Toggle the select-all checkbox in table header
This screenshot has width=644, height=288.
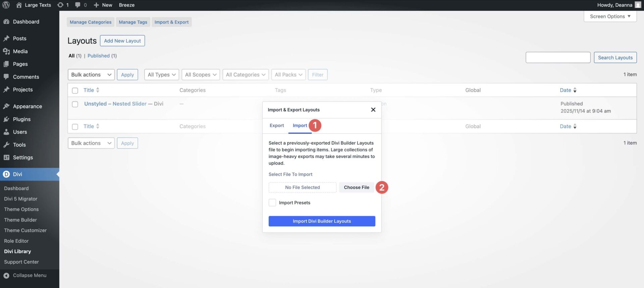(x=75, y=91)
